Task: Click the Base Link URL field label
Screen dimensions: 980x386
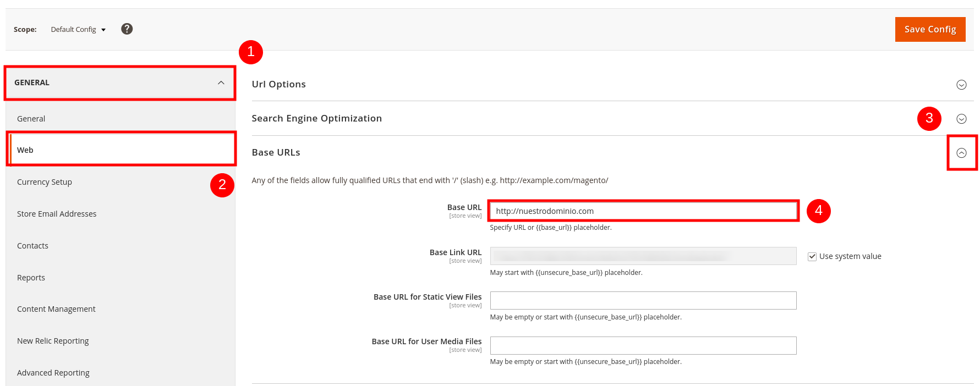Action: coord(456,252)
